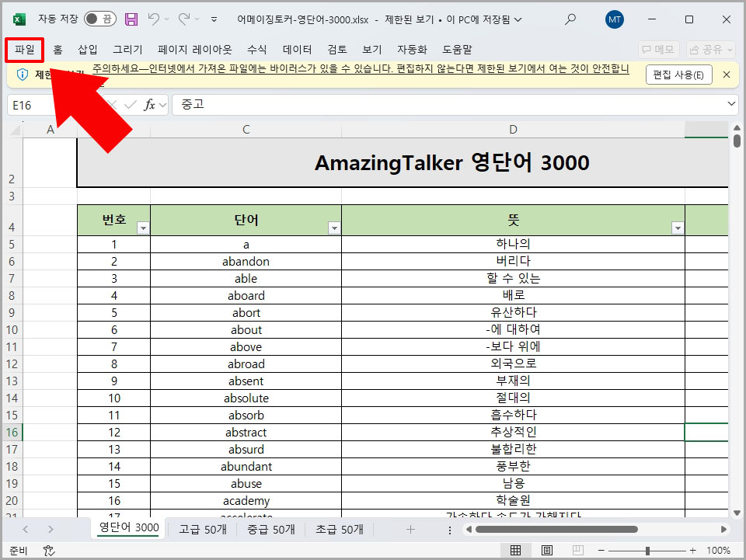This screenshot has height=560, width=746.
Task: Dismiss the Protected View warning with X
Action: 726,75
